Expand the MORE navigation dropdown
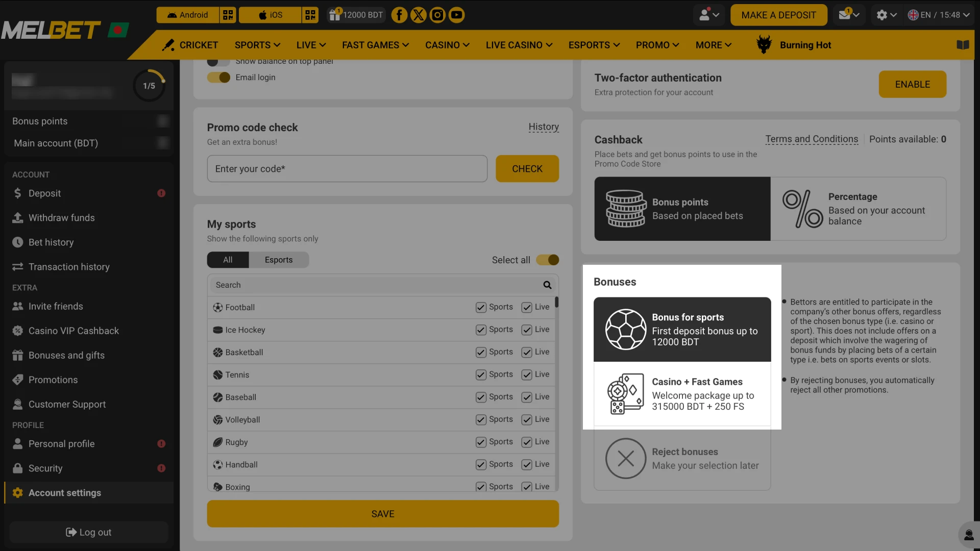 click(713, 45)
